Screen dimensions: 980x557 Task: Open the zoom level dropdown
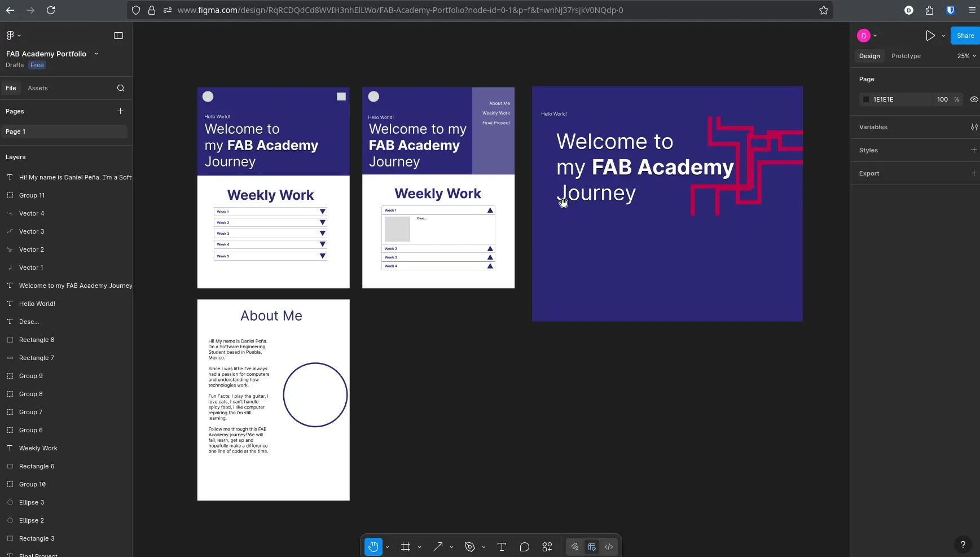click(x=966, y=56)
